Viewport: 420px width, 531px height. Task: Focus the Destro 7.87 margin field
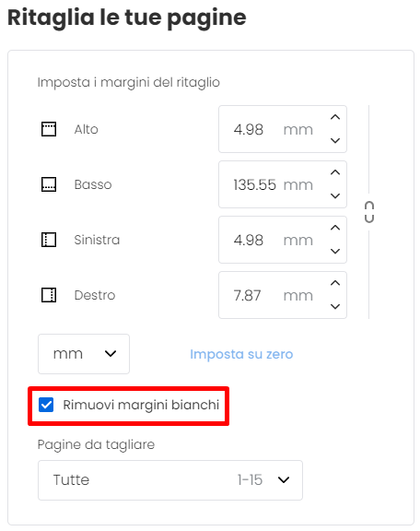(283, 295)
